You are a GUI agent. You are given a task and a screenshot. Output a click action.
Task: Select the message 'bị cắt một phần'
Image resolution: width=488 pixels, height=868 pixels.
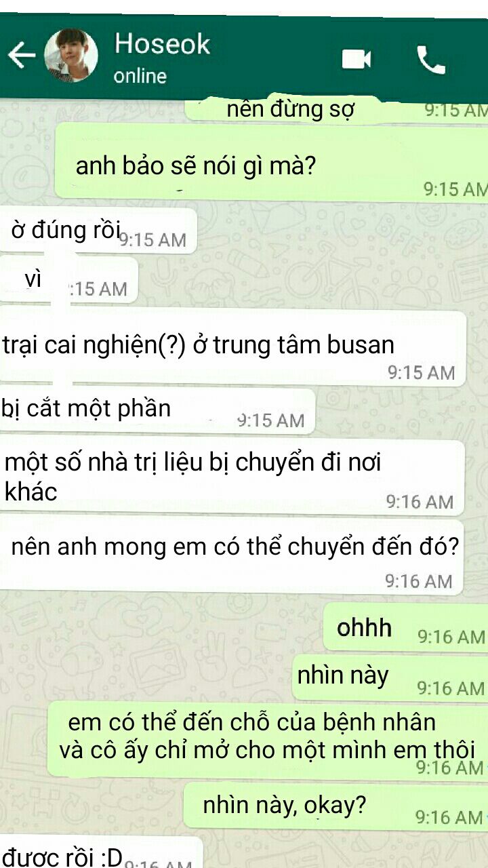[157, 412]
